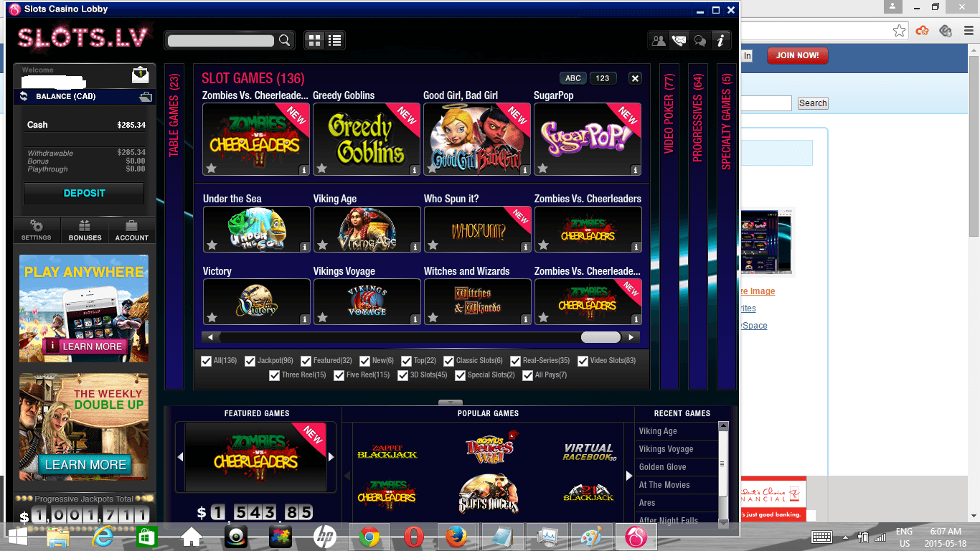Toggle Real-Series(35) filter
The image size is (980, 551).
516,361
